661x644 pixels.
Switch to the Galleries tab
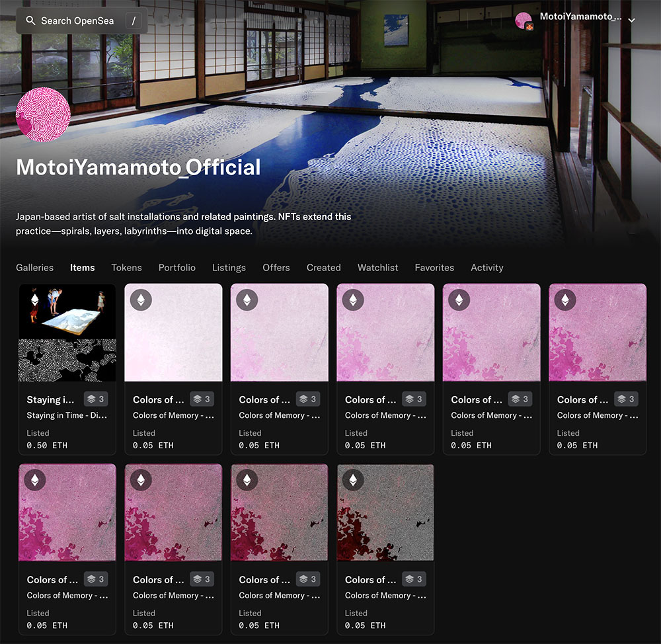click(34, 268)
